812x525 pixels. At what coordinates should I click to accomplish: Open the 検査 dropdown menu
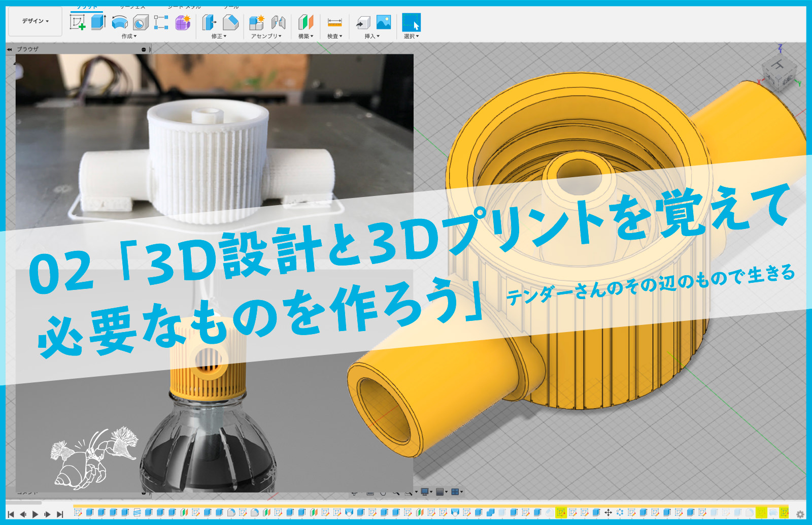coord(334,36)
